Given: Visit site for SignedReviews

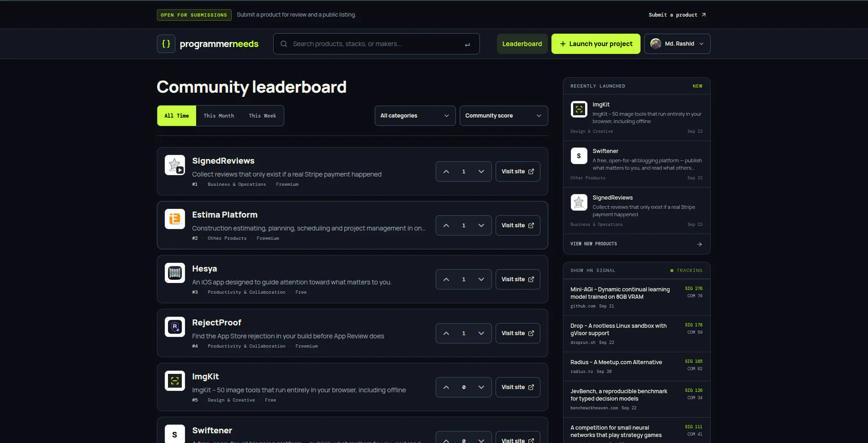Looking at the screenshot, I should [518, 171].
